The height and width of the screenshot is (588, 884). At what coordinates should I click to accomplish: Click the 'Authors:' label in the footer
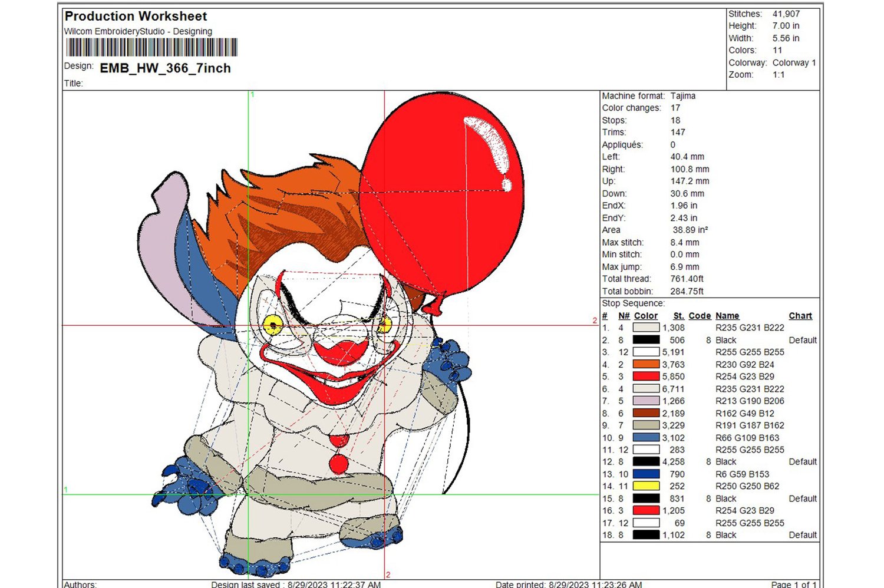[80, 584]
